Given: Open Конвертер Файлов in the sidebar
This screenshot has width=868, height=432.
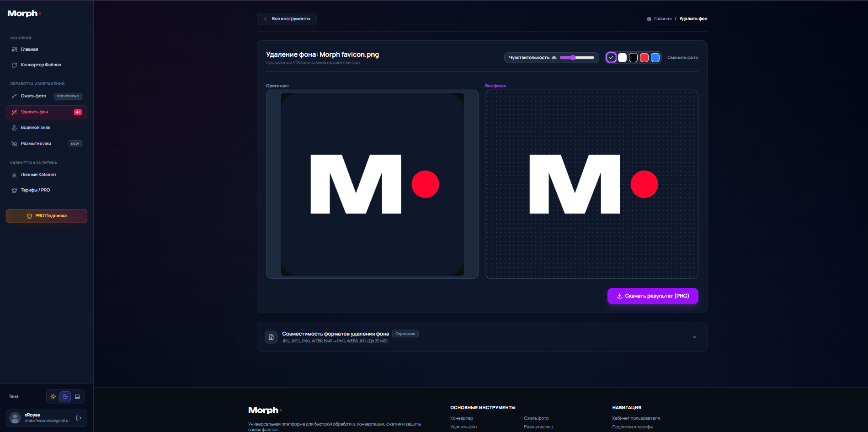Looking at the screenshot, I should tap(47, 65).
